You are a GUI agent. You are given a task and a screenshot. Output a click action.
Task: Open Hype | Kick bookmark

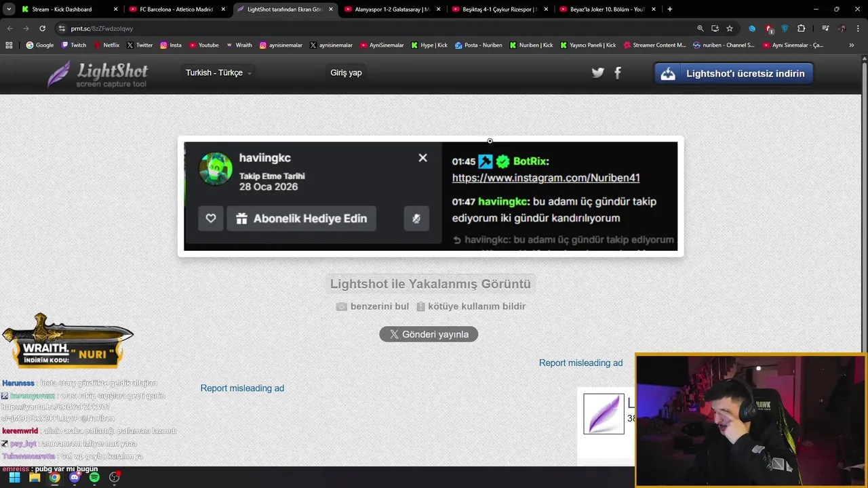coord(429,45)
